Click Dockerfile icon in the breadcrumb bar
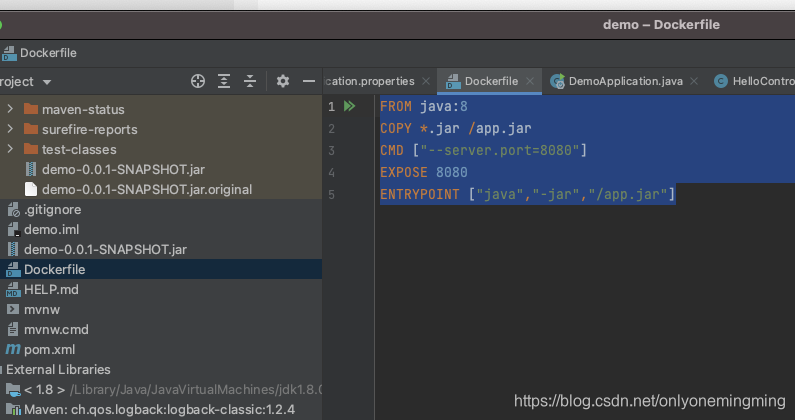The height and width of the screenshot is (420, 795). (x=9, y=53)
